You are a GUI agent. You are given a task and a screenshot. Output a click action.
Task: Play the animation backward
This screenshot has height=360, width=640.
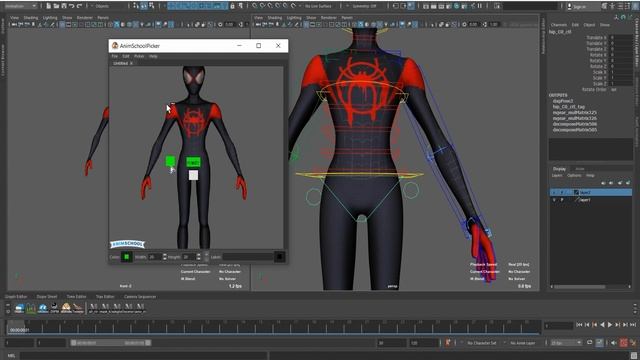point(602,325)
